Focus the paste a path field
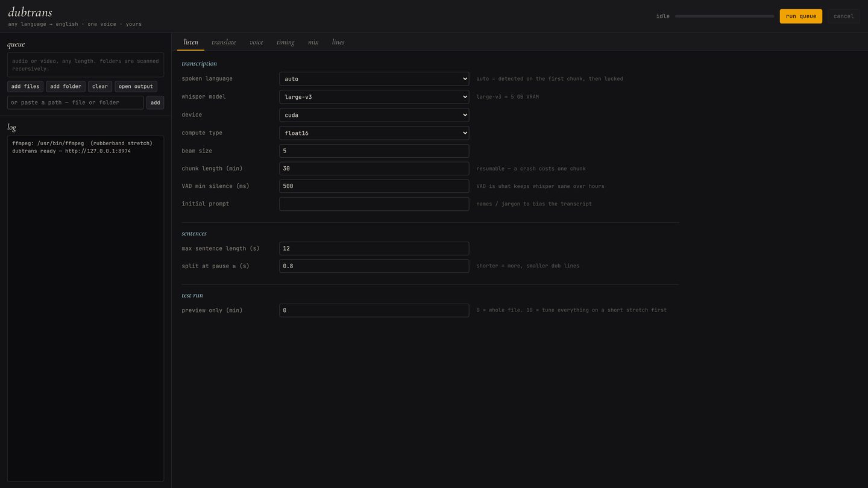This screenshot has width=868, height=488. click(75, 102)
